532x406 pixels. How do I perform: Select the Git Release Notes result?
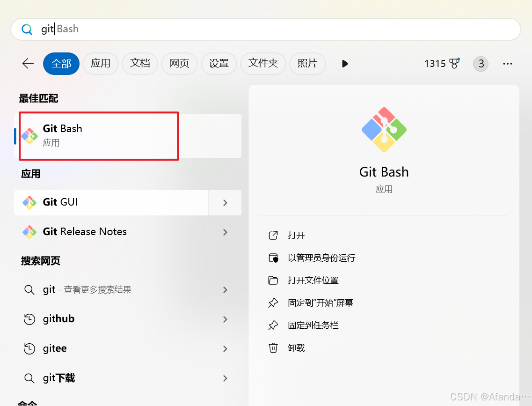pos(111,232)
